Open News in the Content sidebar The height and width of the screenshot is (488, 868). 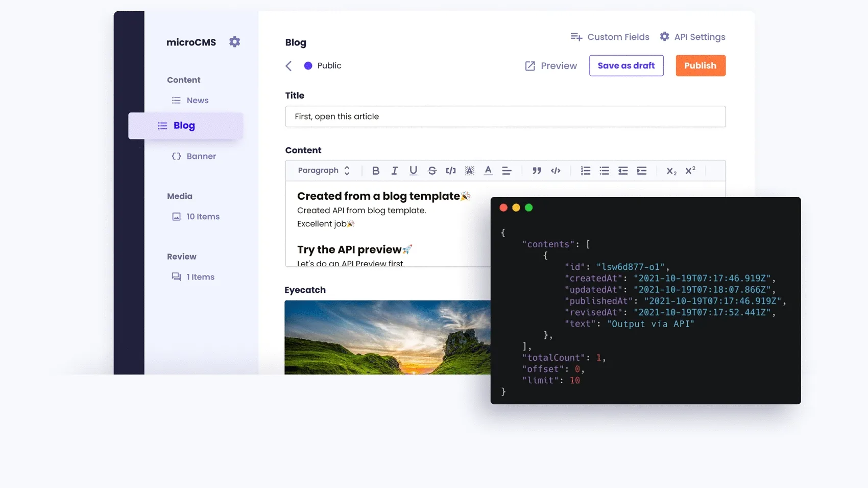click(x=198, y=100)
